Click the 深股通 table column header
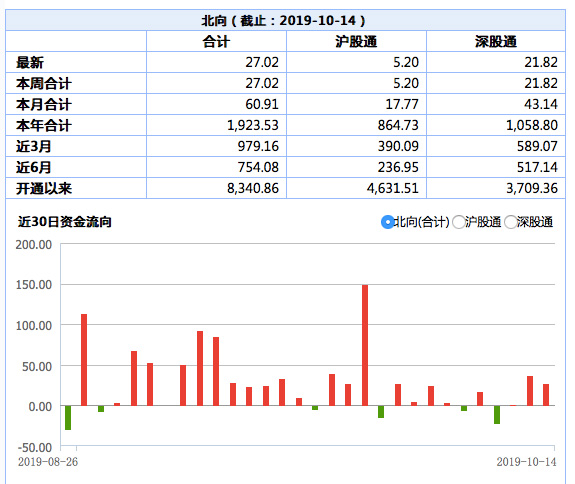Image resolution: width=575 pixels, height=484 pixels. (x=496, y=41)
